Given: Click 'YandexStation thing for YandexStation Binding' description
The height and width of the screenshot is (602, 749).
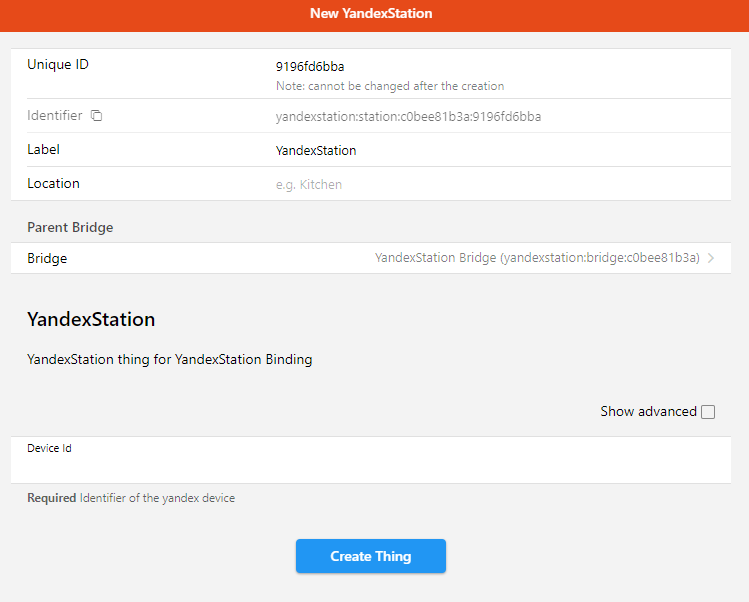Looking at the screenshot, I should point(170,359).
